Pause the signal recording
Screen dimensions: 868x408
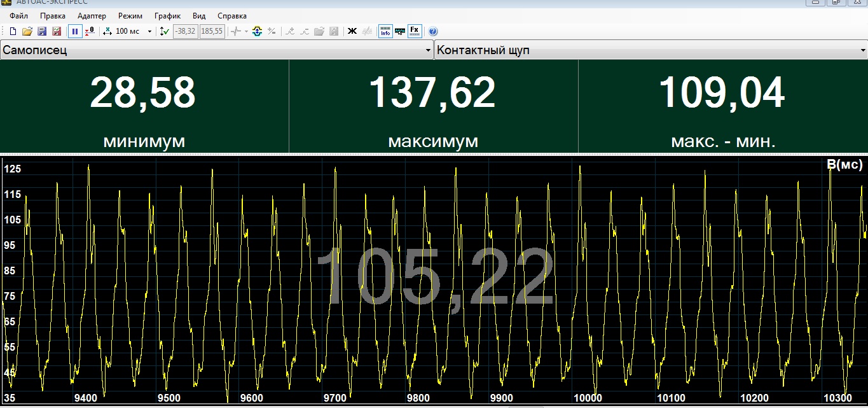click(75, 31)
